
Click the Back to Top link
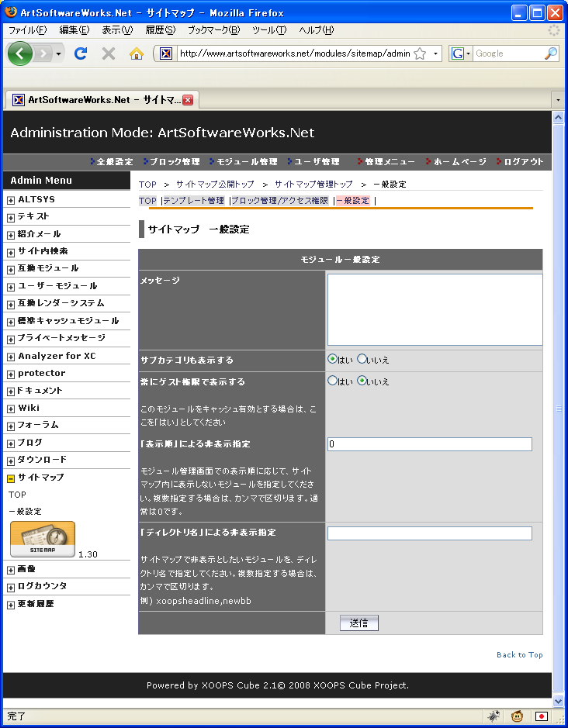tap(519, 655)
